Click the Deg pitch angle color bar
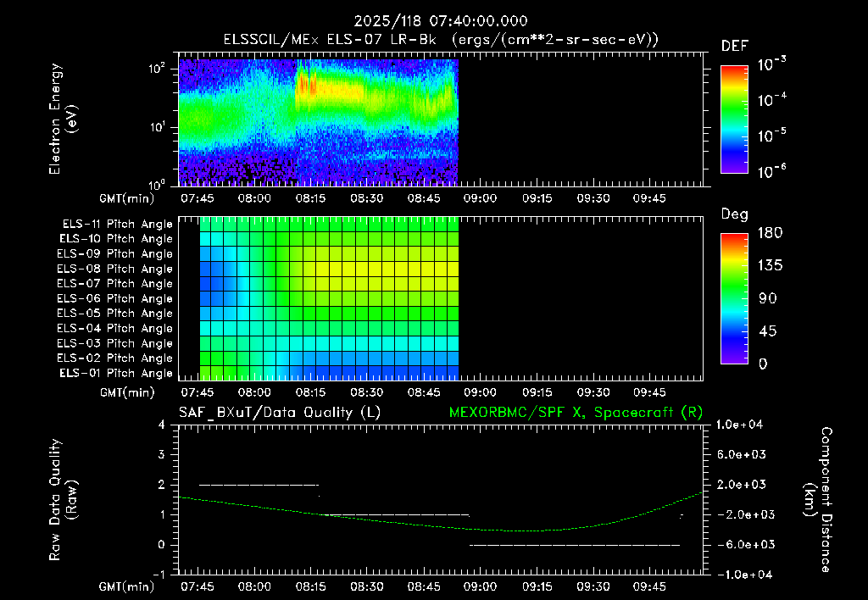Screen dimensions: 868x600 pos(734,298)
